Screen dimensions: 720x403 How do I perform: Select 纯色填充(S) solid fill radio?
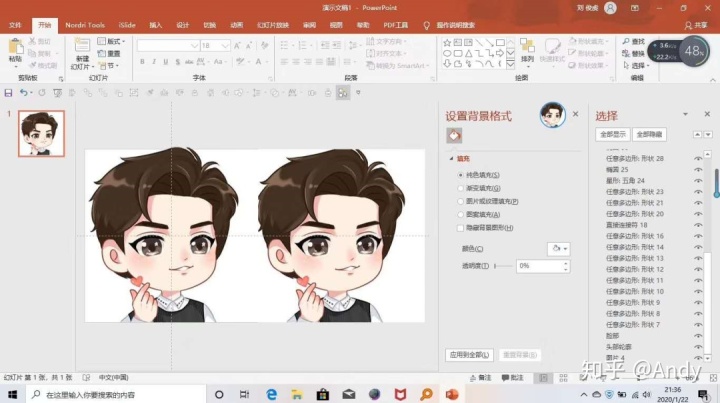coord(461,175)
